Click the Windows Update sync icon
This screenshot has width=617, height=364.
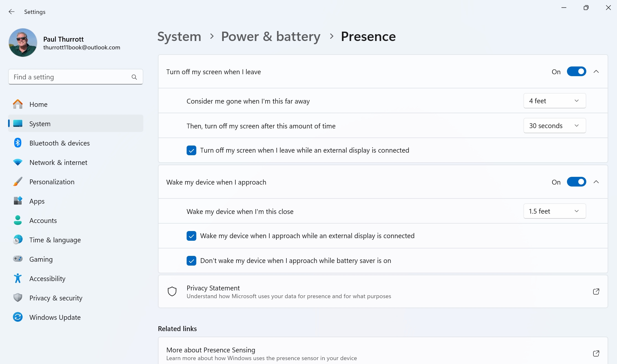[x=18, y=317]
